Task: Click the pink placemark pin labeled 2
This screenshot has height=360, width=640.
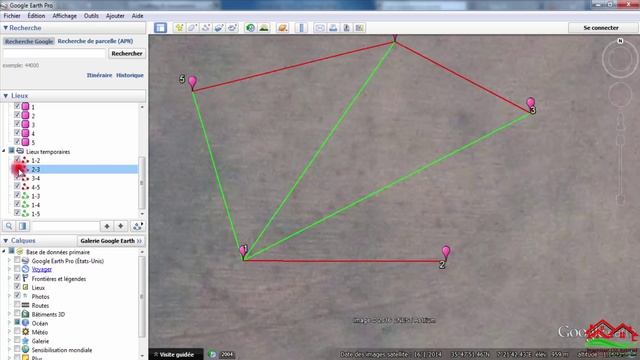Action: tap(446, 252)
